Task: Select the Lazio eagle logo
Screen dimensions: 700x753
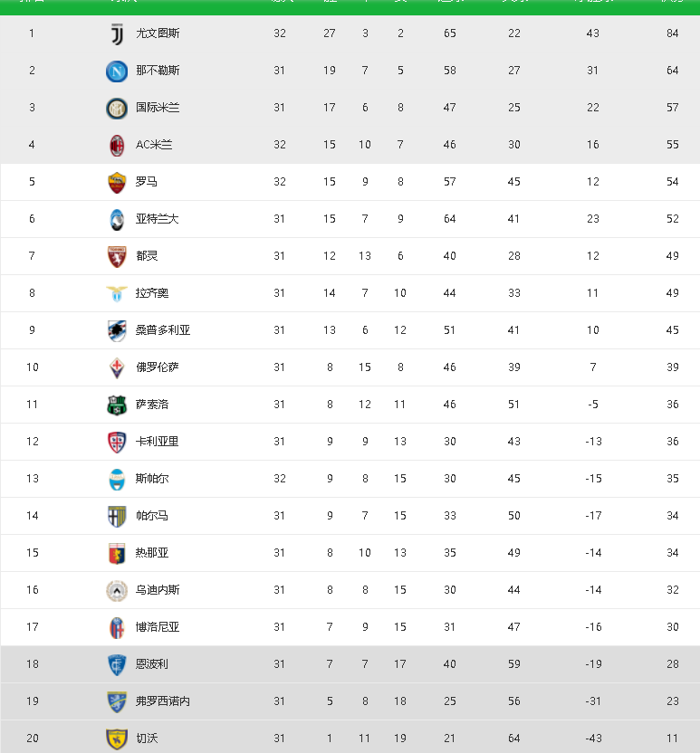Action: (116, 293)
